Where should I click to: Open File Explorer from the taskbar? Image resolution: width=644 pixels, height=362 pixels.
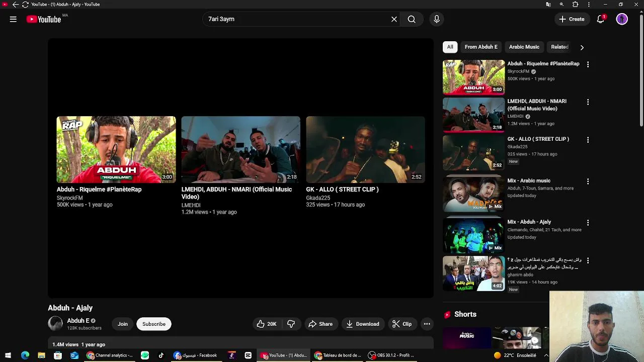(x=41, y=355)
